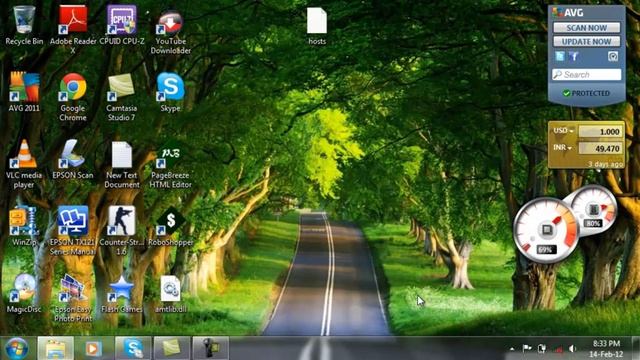Screen dimensions: 640x360
Task: Click the Twitter icon in the AVG gadget
Action: [560, 56]
